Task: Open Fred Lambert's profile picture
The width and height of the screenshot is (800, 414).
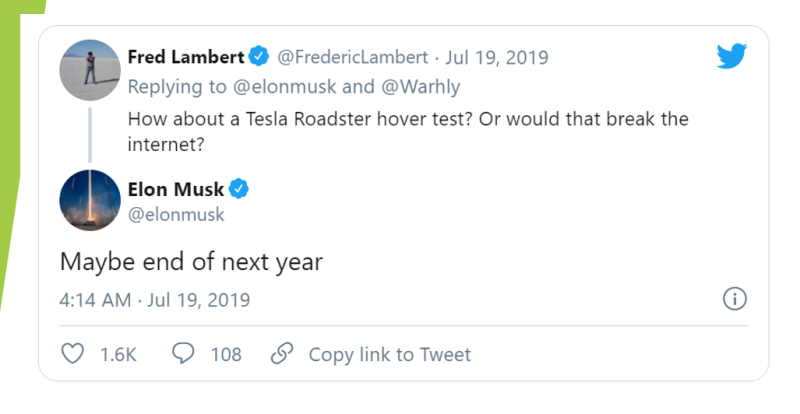Action: pos(90,70)
